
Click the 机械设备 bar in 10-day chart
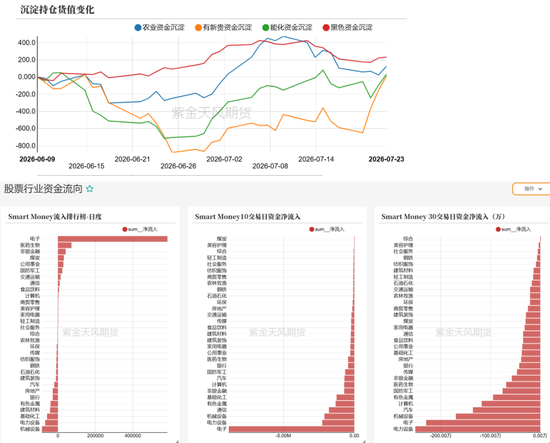point(339,416)
